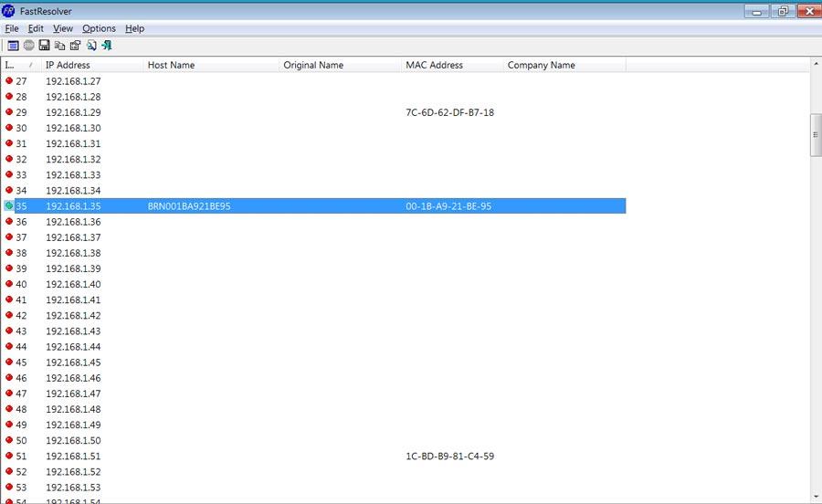
Task: Select the row 192.168.1.37
Action: (x=313, y=236)
